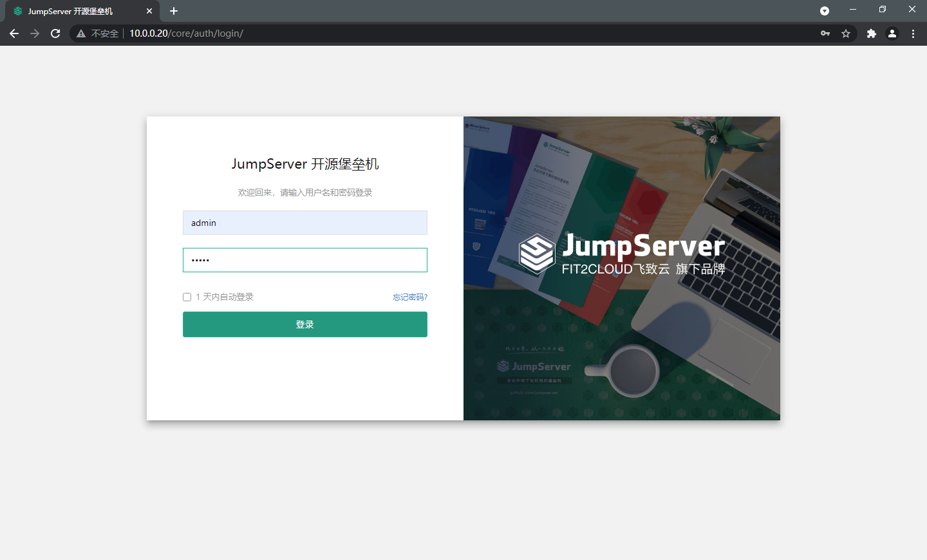Close the browser window
This screenshot has height=560, width=927.
coord(912,10)
